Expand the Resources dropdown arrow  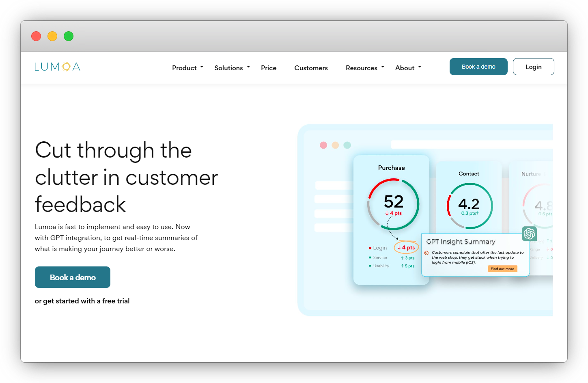pos(383,67)
